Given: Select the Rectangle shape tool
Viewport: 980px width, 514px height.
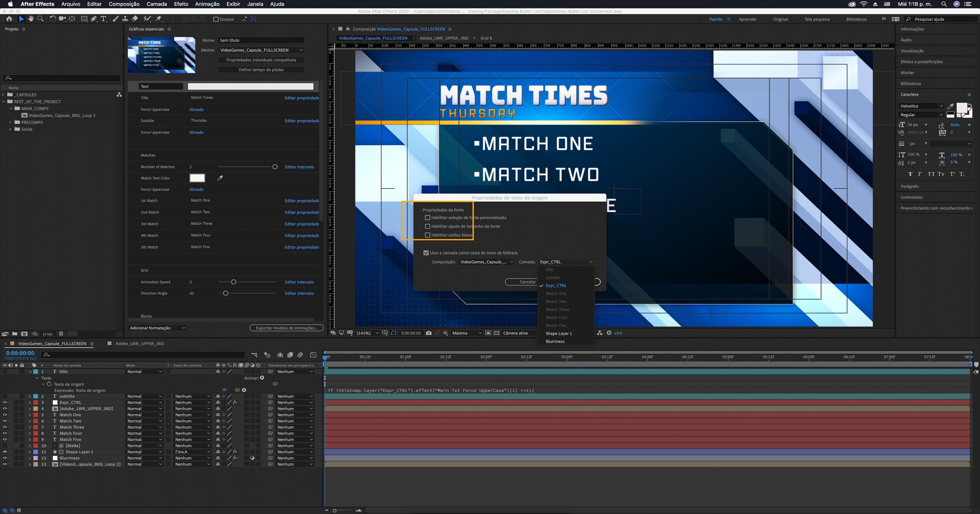Looking at the screenshot, I should click(x=84, y=19).
